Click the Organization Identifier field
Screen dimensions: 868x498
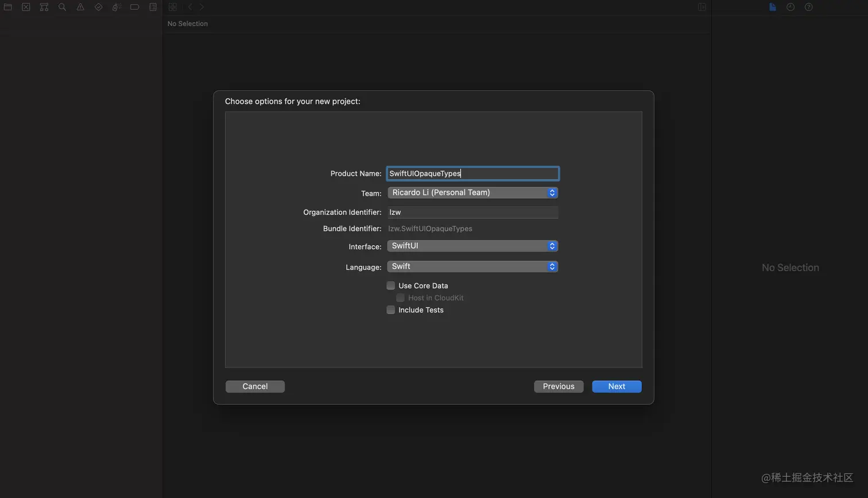[x=472, y=212]
